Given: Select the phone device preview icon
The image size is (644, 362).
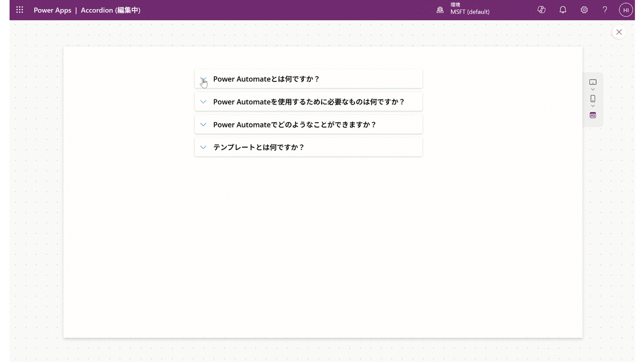Looking at the screenshot, I should point(593,99).
